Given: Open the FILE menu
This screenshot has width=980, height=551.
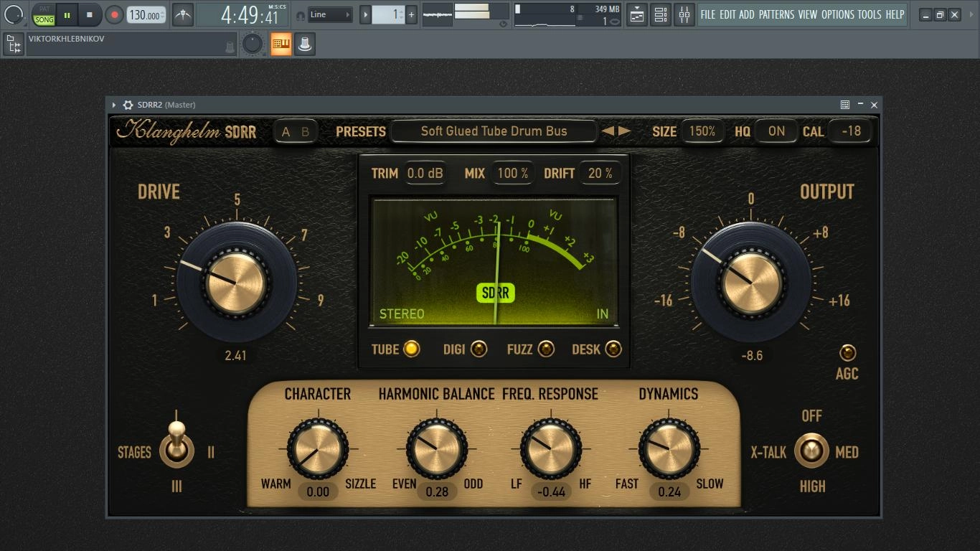Looking at the screenshot, I should pyautogui.click(x=708, y=14).
